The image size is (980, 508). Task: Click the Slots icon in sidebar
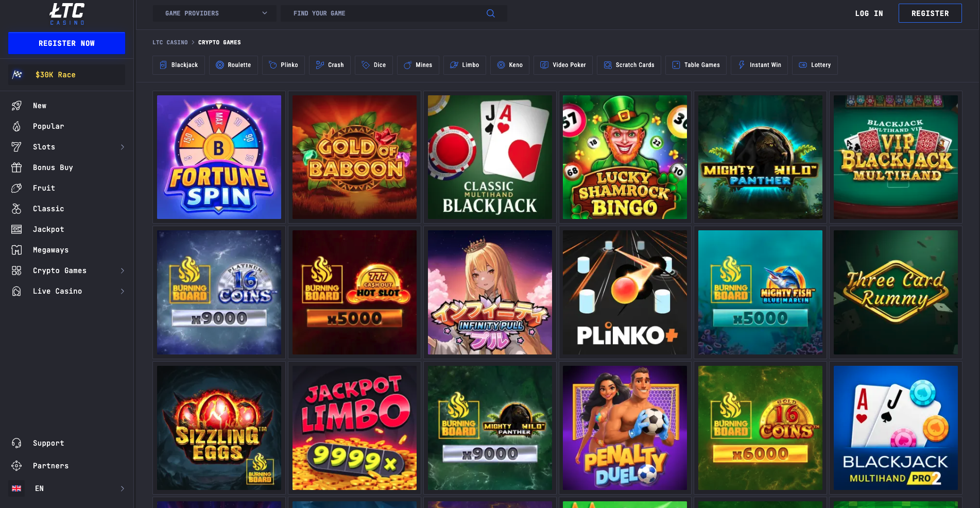coord(16,147)
